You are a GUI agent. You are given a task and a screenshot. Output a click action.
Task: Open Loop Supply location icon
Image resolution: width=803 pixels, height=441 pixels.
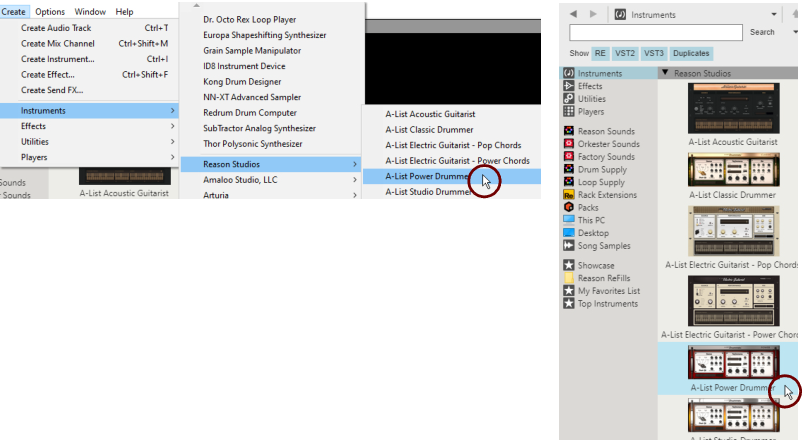(568, 182)
